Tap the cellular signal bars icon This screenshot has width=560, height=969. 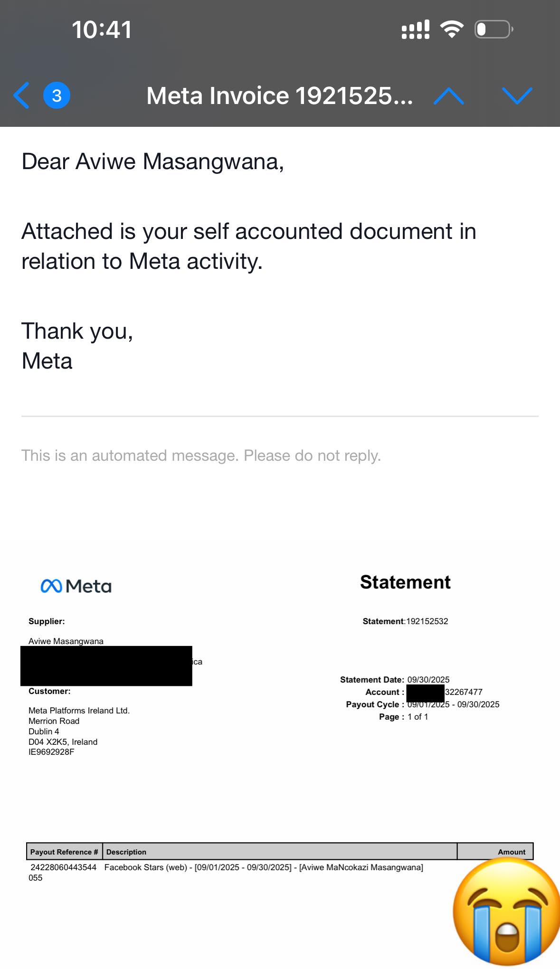[x=416, y=29]
